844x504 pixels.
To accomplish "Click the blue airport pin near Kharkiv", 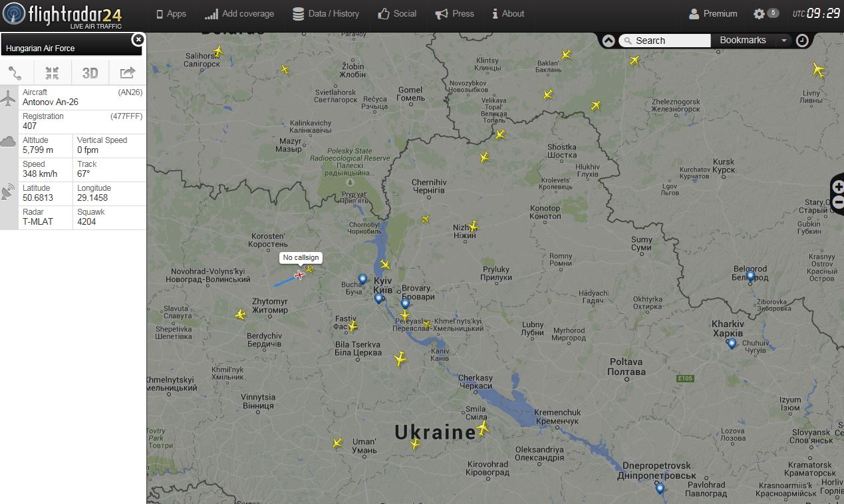I will tap(732, 344).
